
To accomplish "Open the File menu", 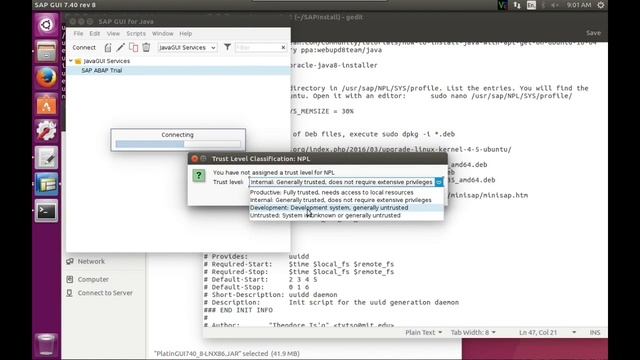I will point(78,33).
